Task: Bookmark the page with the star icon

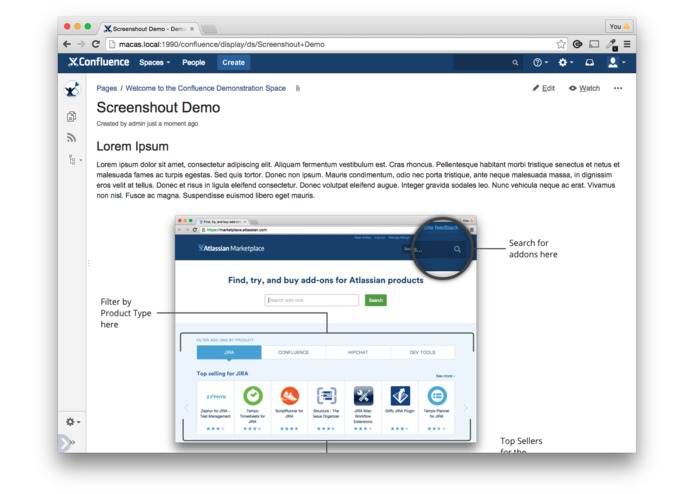Action: click(x=561, y=44)
